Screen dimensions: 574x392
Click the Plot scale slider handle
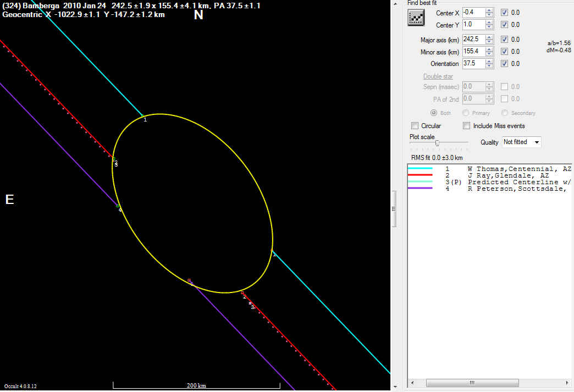[x=437, y=143]
